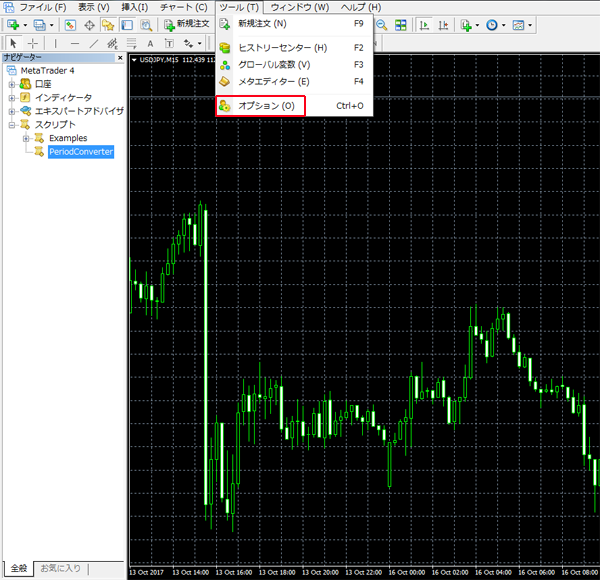Click the zoom out magnifier icon

coord(382,25)
